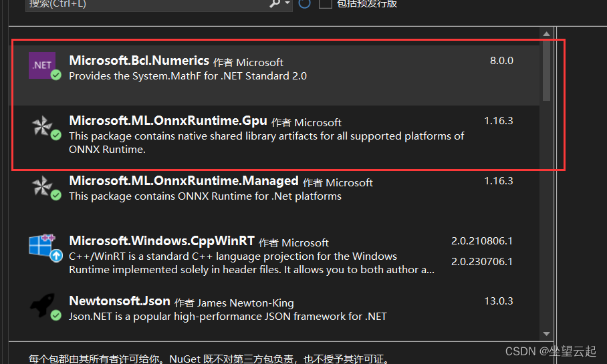Select the Newtonsoft.Json package title
The image size is (607, 364).
[120, 301]
